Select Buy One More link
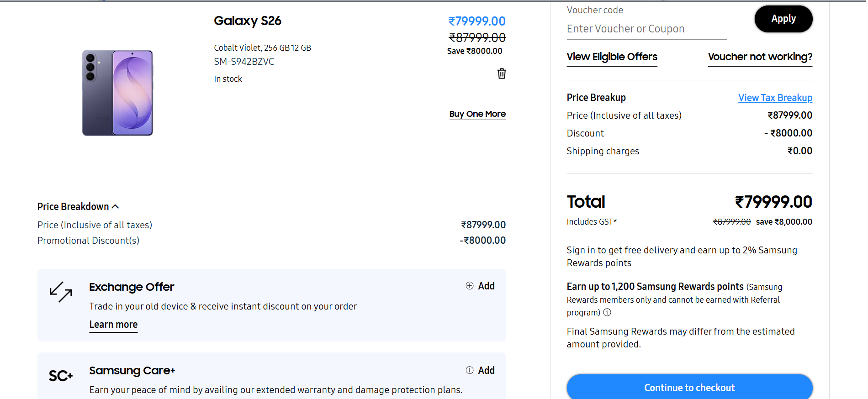This screenshot has height=399, width=868. point(477,114)
